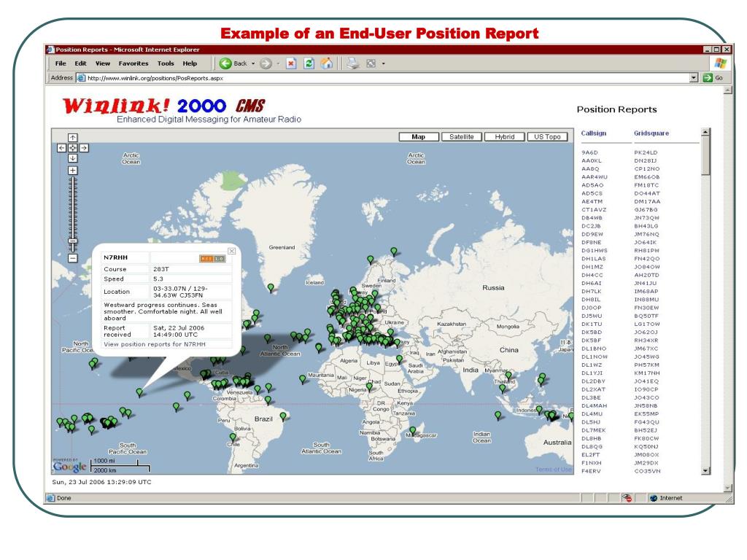Click the Print toolbar icon
The height and width of the screenshot is (560, 747).
pyautogui.click(x=353, y=63)
